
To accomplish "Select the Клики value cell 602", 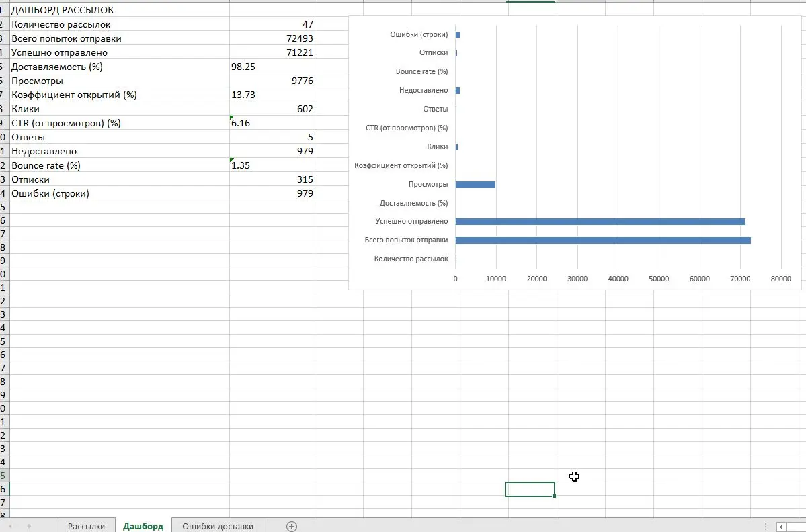I will coord(272,109).
